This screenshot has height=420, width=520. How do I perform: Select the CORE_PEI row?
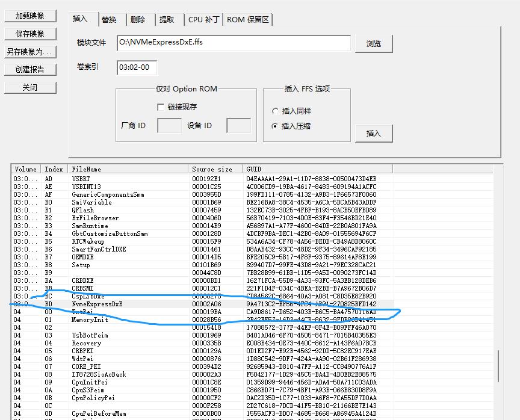click(202, 366)
